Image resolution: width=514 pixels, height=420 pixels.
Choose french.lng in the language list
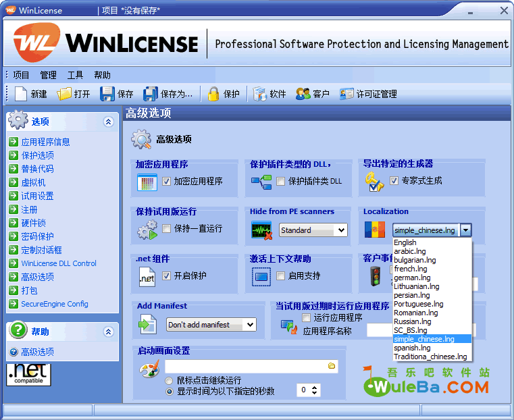(x=432, y=269)
